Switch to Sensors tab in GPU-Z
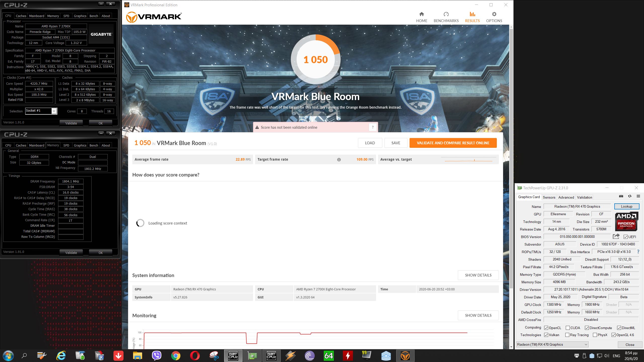 (549, 197)
